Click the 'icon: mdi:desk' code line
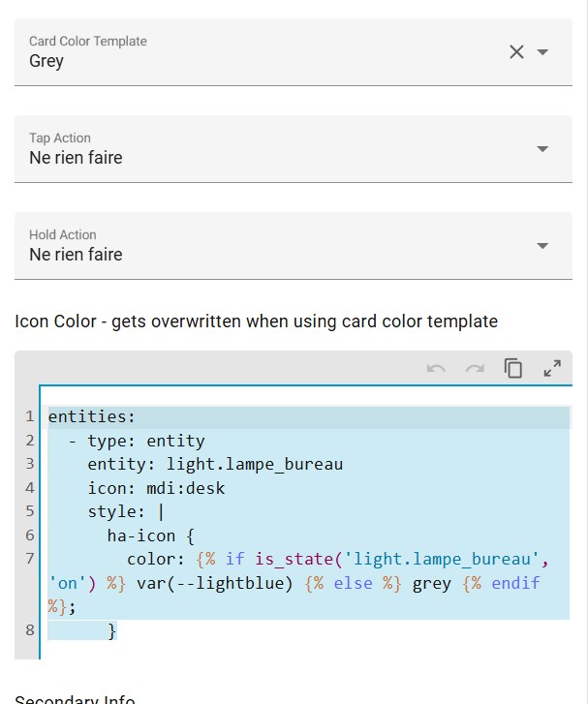This screenshot has height=704, width=588. (156, 488)
